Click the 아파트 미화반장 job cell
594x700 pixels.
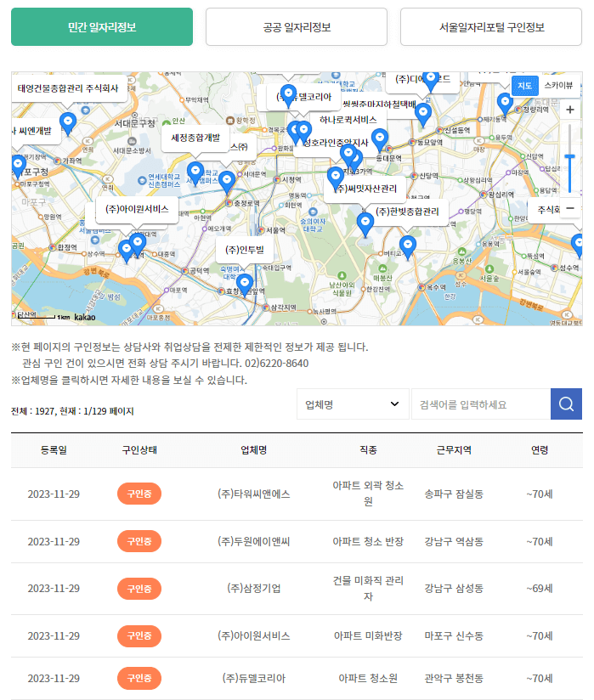[x=368, y=635]
